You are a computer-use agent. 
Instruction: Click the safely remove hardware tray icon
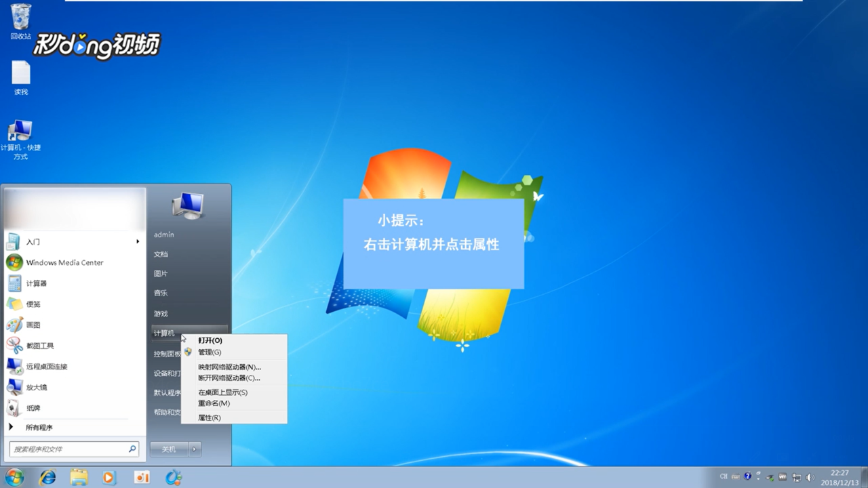(x=770, y=477)
